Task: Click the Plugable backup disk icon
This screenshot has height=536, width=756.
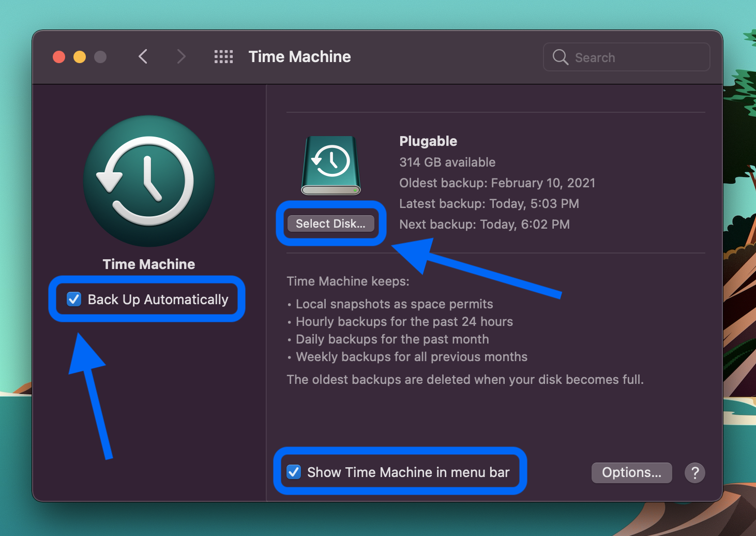Action: tap(330, 163)
